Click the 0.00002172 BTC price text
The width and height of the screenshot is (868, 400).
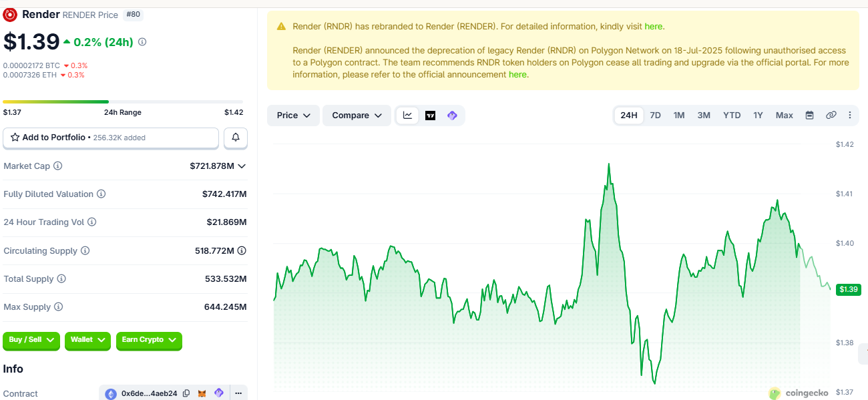pos(31,65)
